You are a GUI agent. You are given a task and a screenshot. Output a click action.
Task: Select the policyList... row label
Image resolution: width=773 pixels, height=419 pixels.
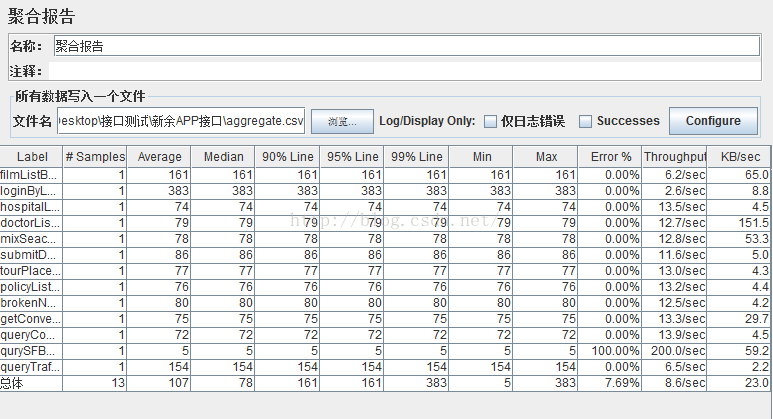tap(31, 287)
